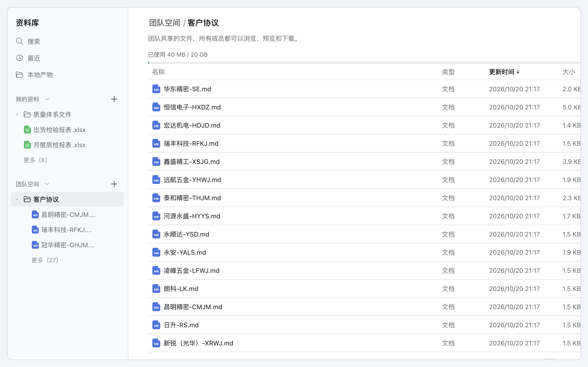Image resolution: width=588 pixels, height=367 pixels.
Task: Add new item to 我的资料
Action: click(114, 99)
